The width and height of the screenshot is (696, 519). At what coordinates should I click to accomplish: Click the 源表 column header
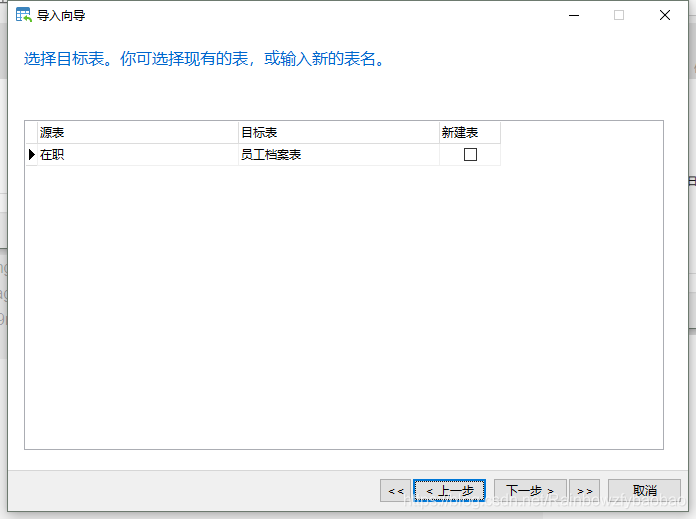(138, 132)
